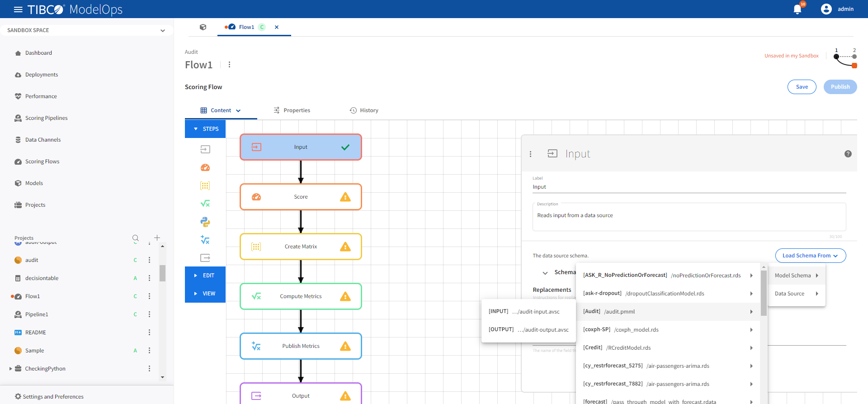
Task: Open the Flow1 title three-dot menu
Action: [230, 65]
